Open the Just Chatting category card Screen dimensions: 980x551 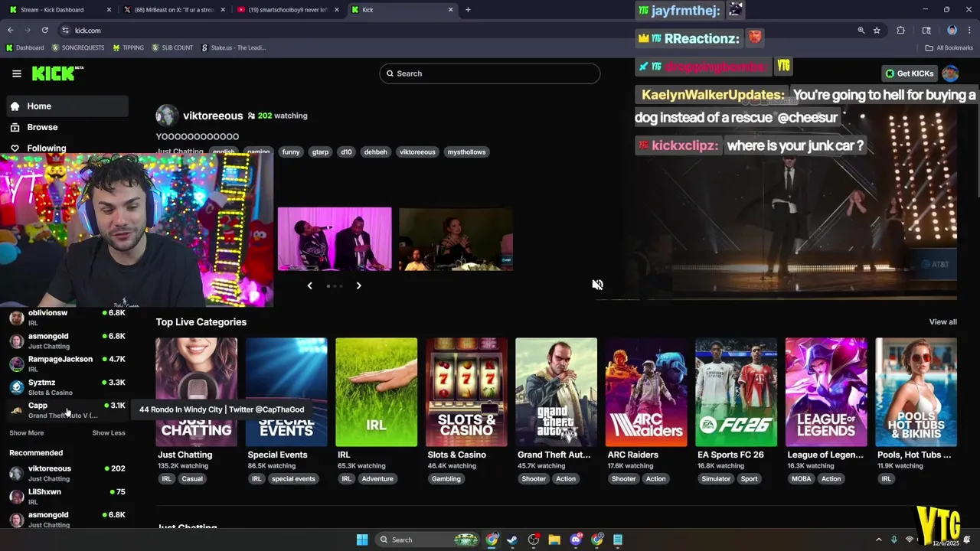(x=197, y=392)
